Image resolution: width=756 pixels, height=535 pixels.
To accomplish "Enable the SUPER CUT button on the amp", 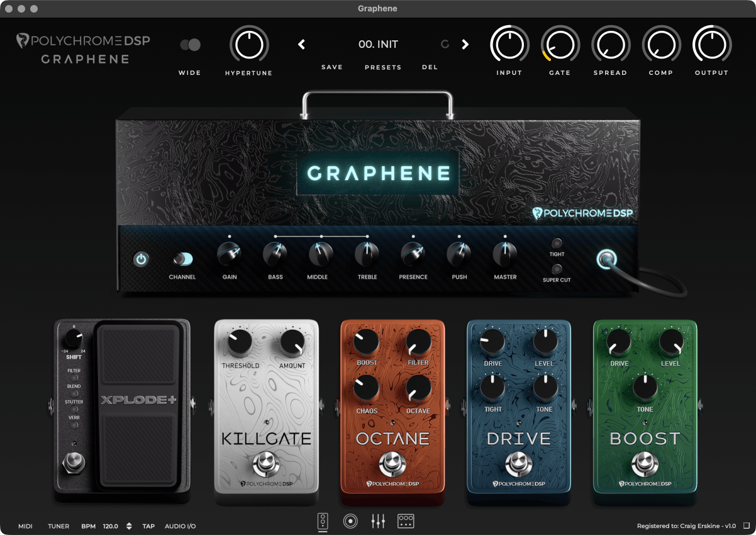I will [557, 269].
